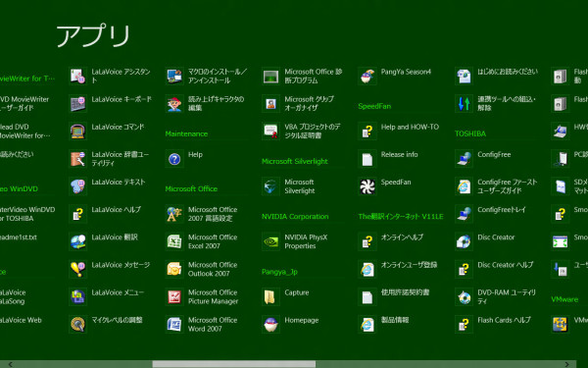Open Flash Cards ヘルプ icon

point(464,325)
